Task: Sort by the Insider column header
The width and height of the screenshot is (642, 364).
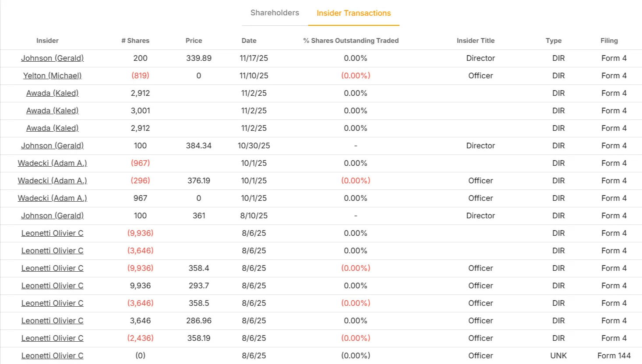Action: coord(47,41)
